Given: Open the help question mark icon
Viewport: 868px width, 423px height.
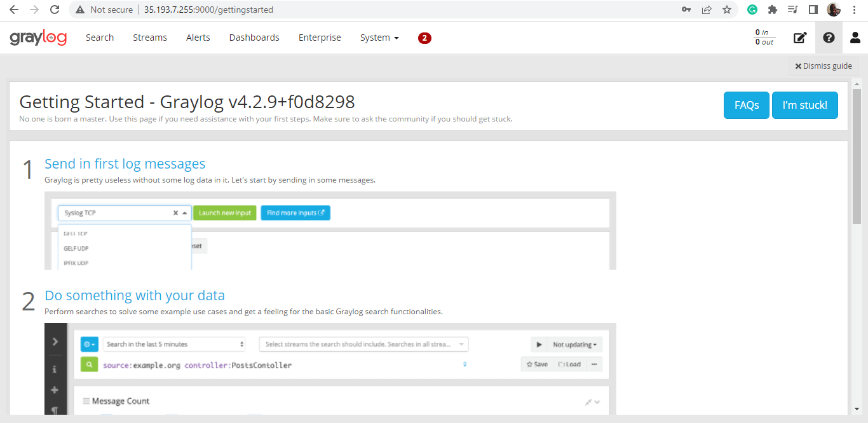Looking at the screenshot, I should click(x=829, y=38).
